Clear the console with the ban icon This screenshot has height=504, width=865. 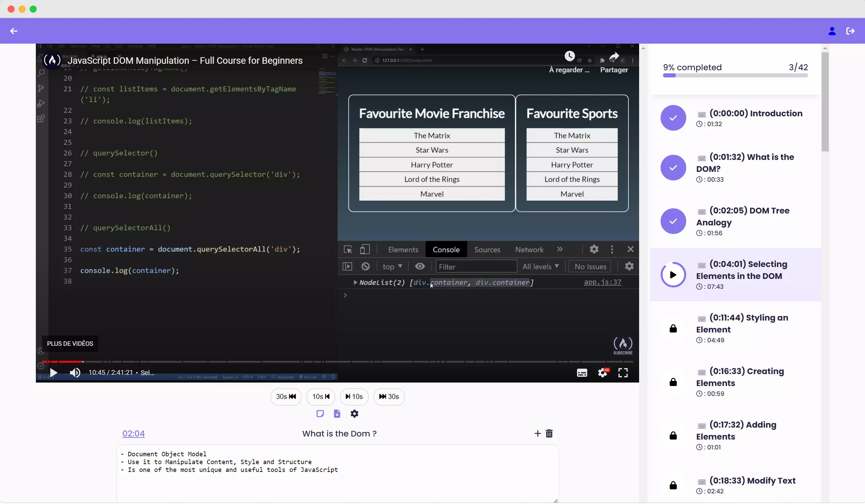[365, 266]
